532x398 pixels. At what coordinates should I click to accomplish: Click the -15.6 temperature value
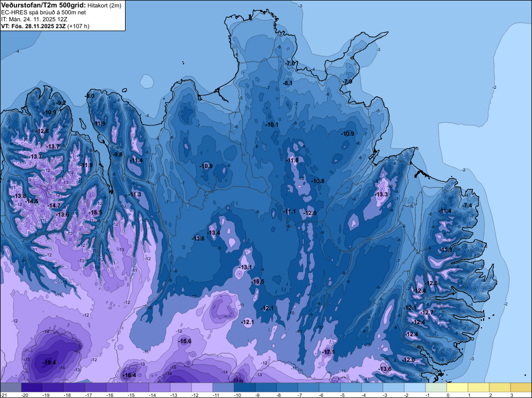[x=185, y=342]
